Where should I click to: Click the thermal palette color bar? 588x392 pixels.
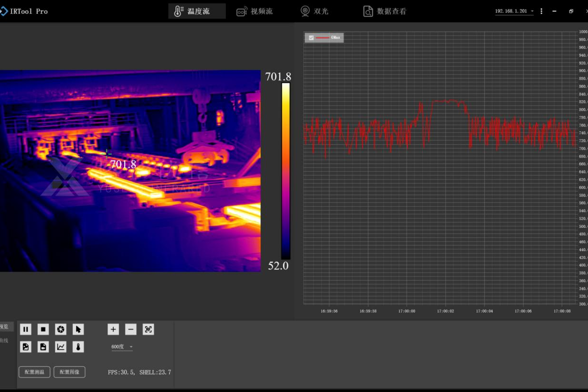286,171
